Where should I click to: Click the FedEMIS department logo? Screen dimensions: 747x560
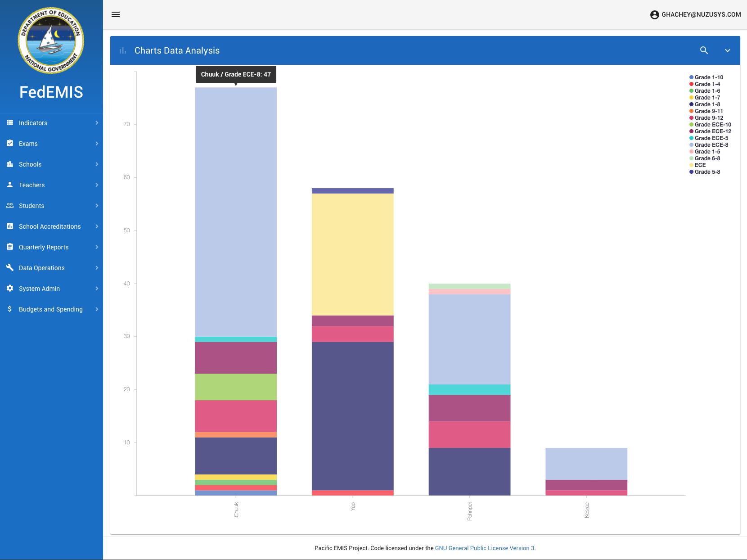tap(51, 41)
